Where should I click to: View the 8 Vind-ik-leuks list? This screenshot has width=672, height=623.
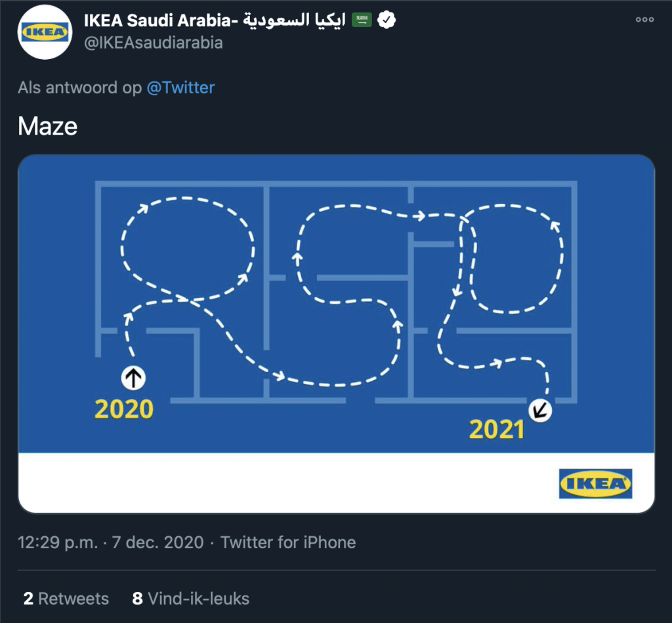[x=191, y=599]
